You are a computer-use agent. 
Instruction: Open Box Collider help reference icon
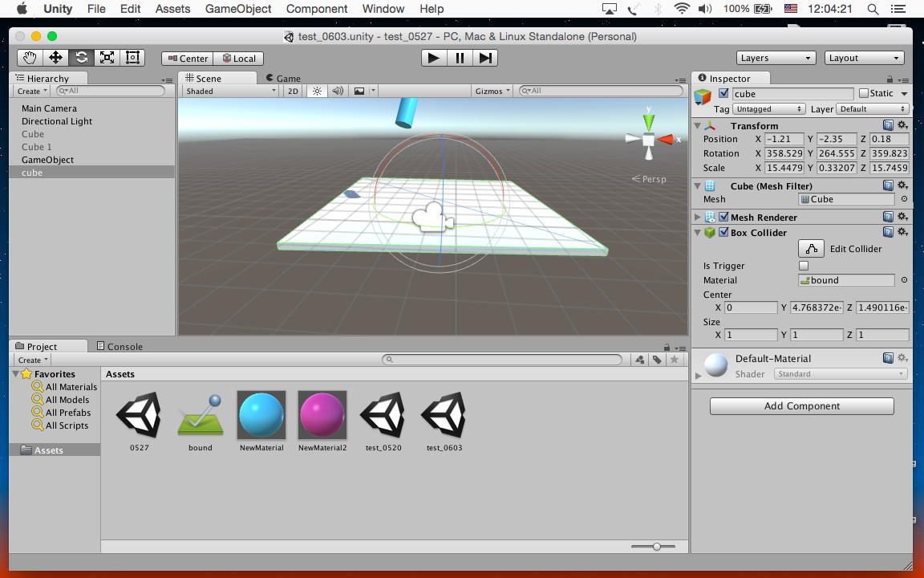[x=888, y=232]
